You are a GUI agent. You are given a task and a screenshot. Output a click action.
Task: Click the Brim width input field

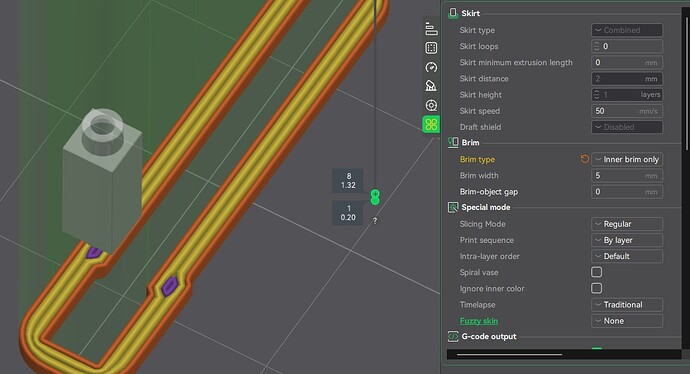tap(627, 176)
